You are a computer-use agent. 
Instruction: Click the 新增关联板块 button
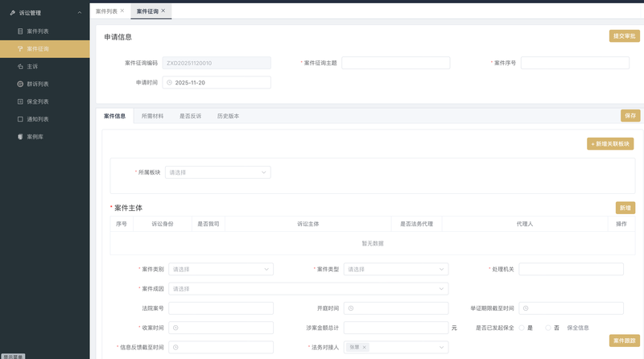pos(610,144)
